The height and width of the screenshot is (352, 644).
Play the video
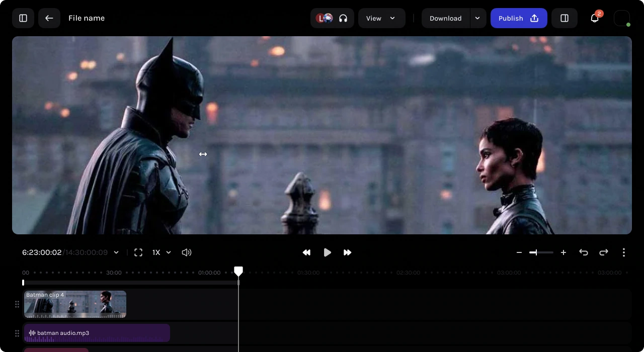pyautogui.click(x=327, y=252)
